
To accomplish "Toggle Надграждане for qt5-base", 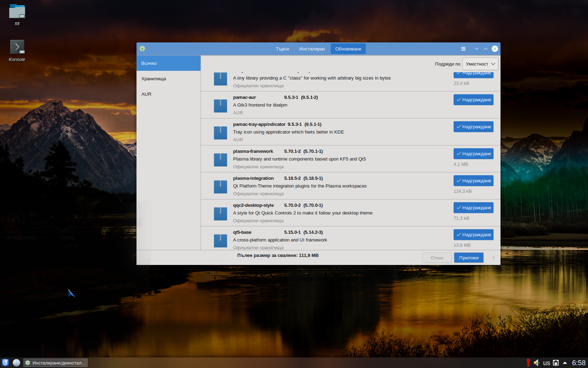I will pos(473,235).
